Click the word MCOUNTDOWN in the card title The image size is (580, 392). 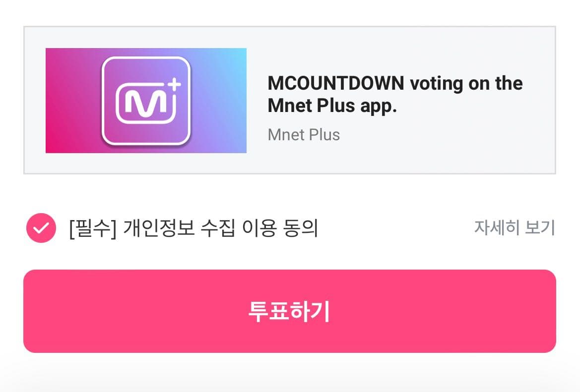click(336, 83)
